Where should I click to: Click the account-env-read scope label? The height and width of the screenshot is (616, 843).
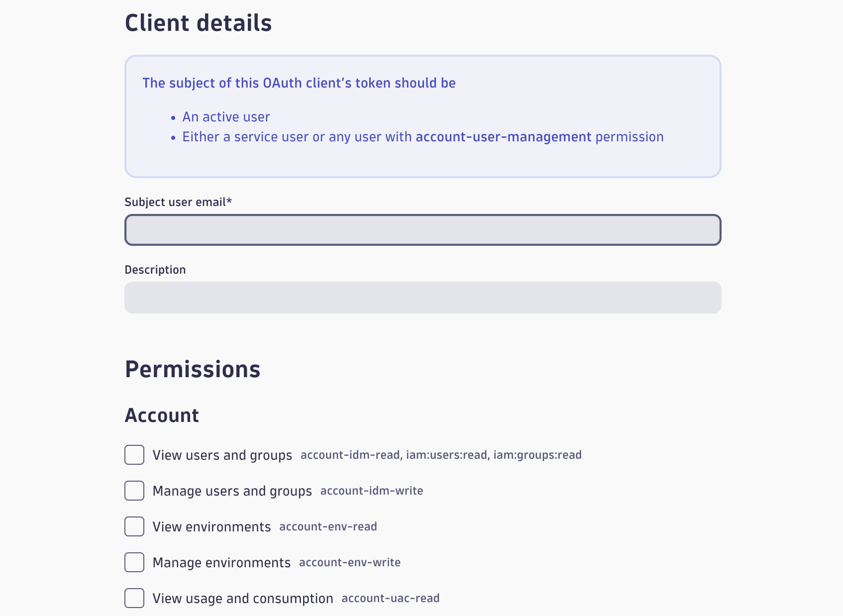[327, 526]
